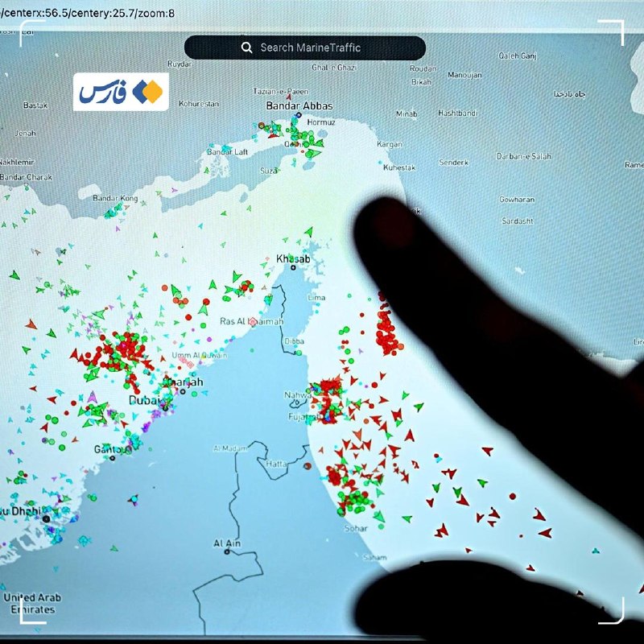Viewport: 644px width, 644px height.
Task: Click the magnifier search icon
Action: click(246, 47)
